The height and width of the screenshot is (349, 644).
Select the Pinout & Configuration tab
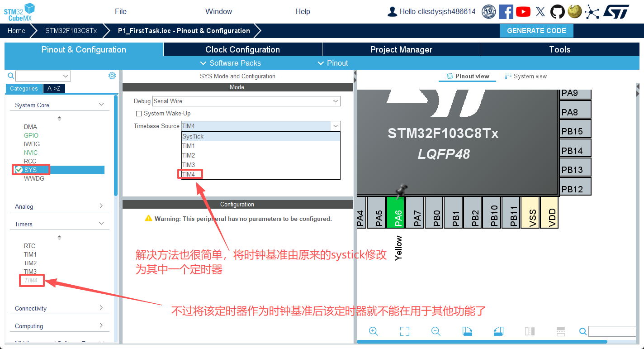click(84, 49)
